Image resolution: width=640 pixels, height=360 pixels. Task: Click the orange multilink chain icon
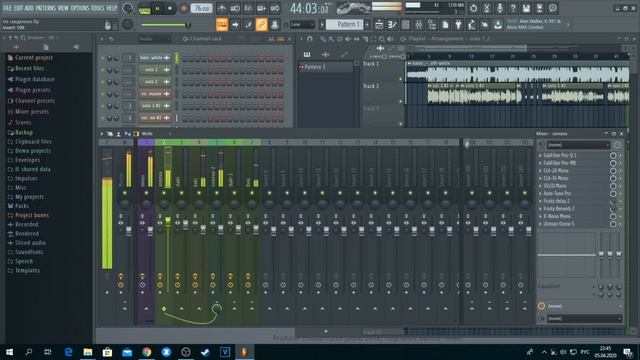click(x=261, y=25)
